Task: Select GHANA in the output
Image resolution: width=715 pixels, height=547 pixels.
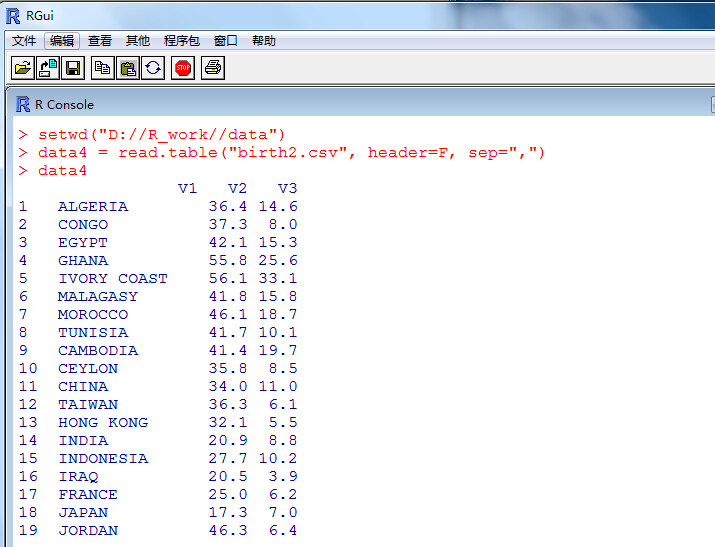Action: click(x=83, y=260)
